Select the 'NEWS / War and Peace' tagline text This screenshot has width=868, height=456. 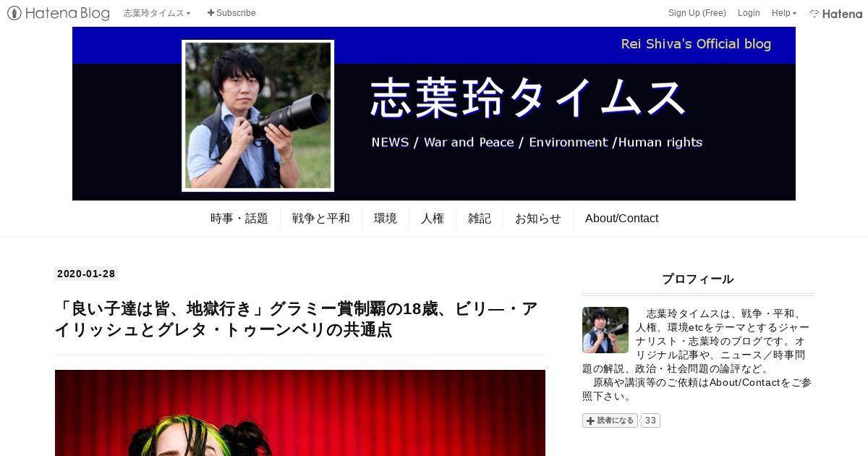tap(537, 142)
